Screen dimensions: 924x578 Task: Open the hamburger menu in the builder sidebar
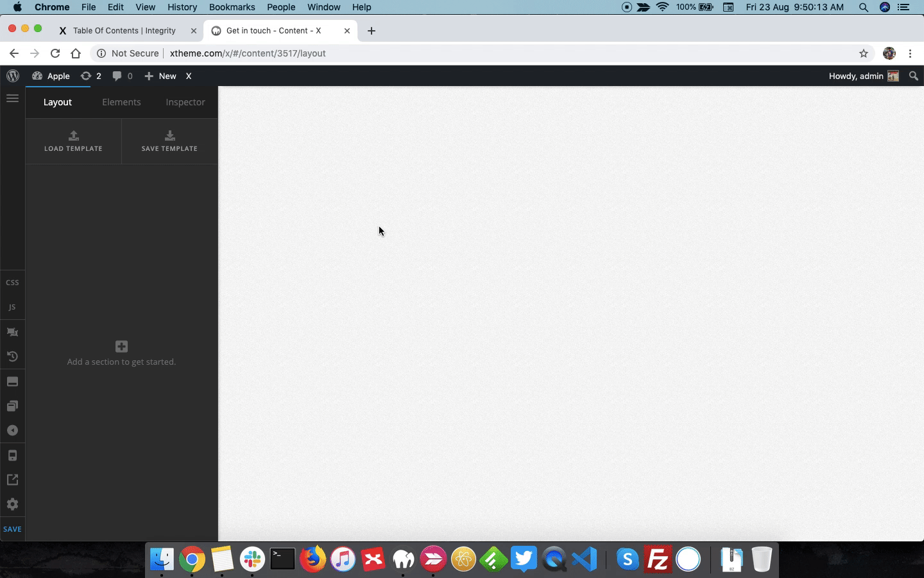[x=12, y=98]
